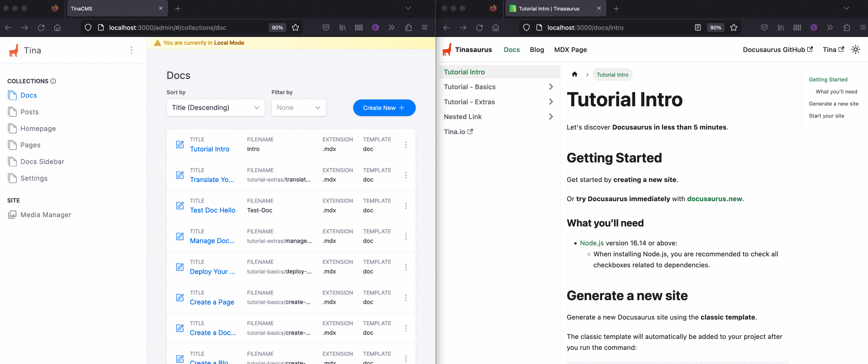Open Docs Sidebar collection
The height and width of the screenshot is (364, 868).
tap(42, 161)
